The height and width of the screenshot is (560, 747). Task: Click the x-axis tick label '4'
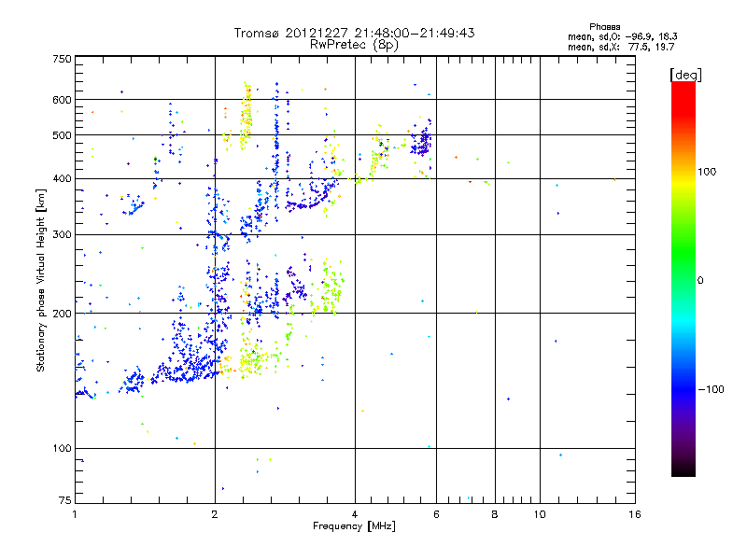[355, 514]
